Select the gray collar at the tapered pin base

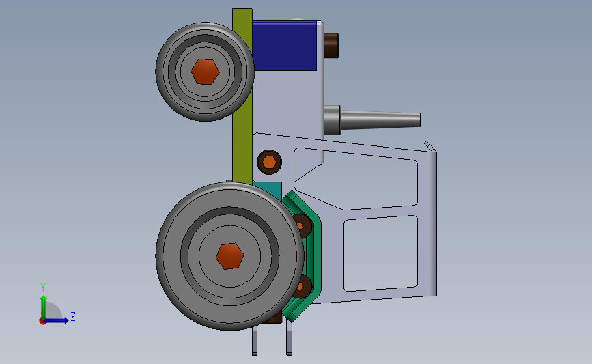pyautogui.click(x=333, y=120)
